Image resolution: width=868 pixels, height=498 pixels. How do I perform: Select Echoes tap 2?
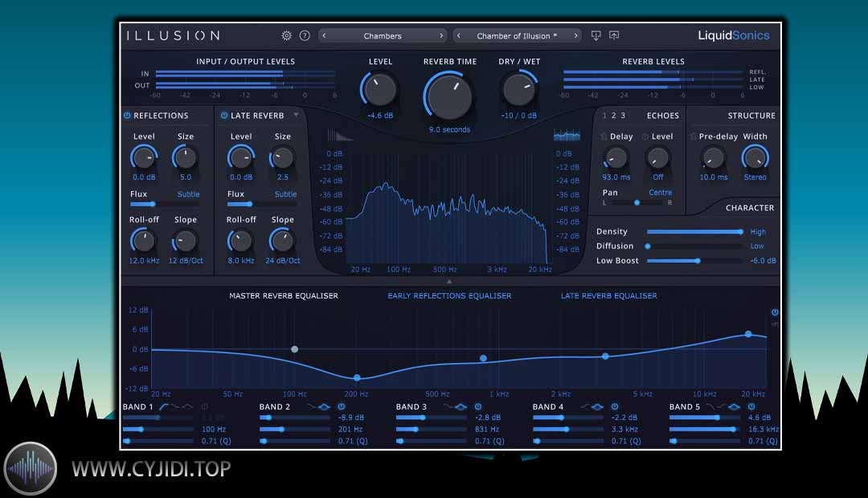pyautogui.click(x=613, y=116)
